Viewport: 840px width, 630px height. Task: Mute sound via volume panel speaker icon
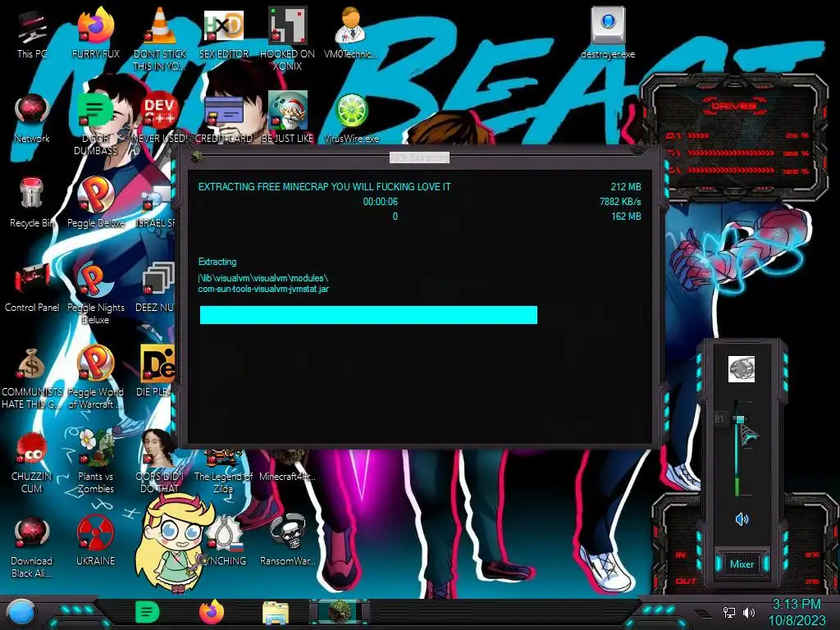742,519
